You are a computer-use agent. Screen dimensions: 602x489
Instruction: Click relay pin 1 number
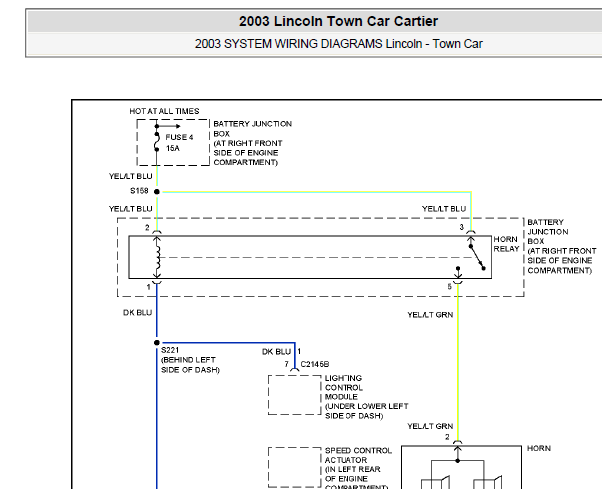pos(149,287)
